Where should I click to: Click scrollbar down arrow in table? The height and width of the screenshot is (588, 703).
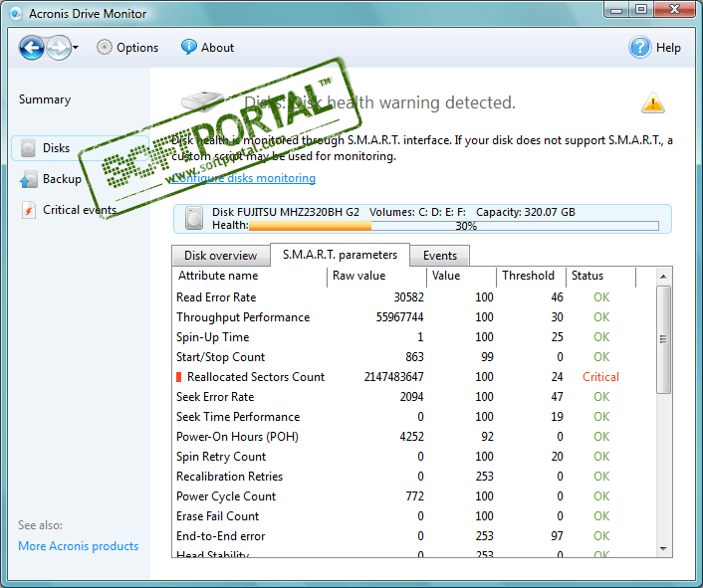(x=663, y=548)
